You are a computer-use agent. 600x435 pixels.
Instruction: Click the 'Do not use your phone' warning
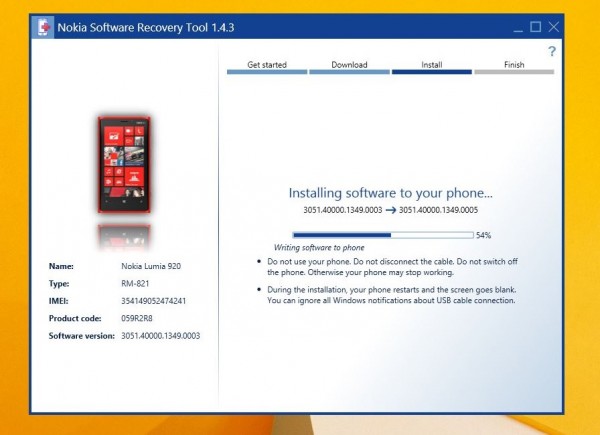click(x=392, y=267)
